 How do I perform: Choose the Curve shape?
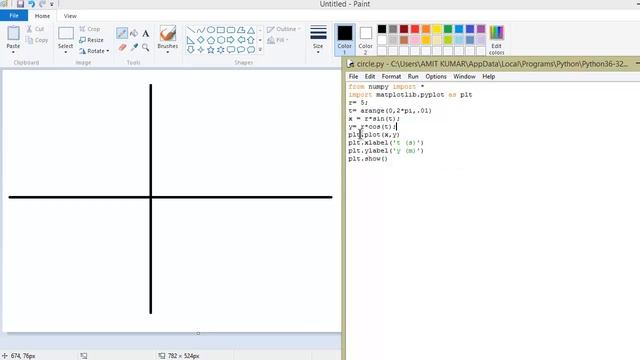(200, 30)
